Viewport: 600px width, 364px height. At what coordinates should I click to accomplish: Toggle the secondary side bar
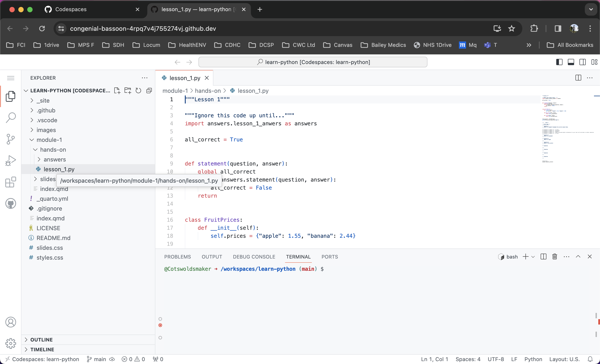tap(582, 62)
